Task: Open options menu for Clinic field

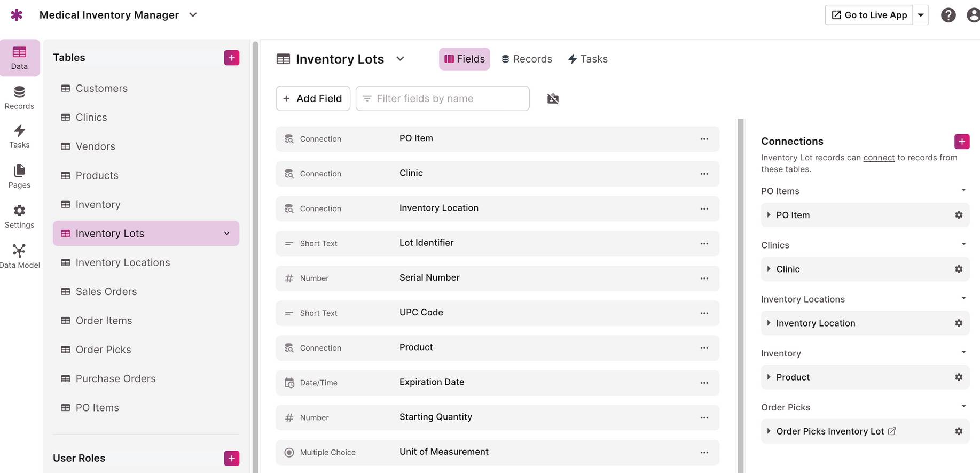Action: [704, 174]
